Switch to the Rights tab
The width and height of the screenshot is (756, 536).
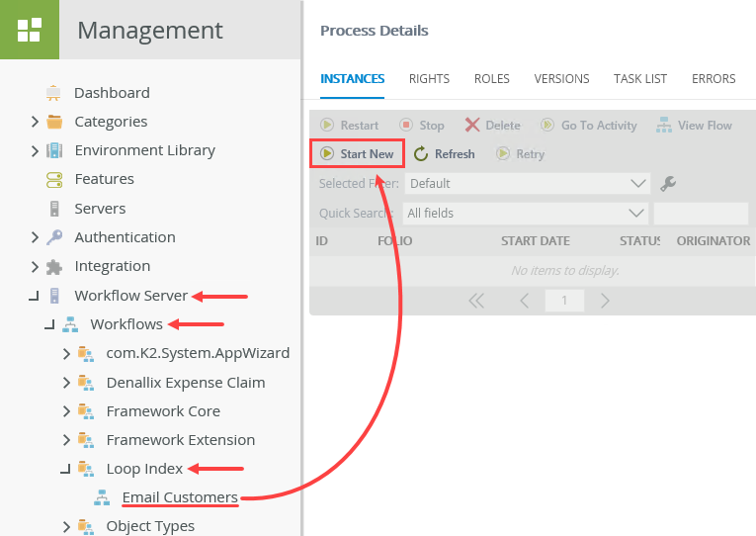[x=429, y=79]
